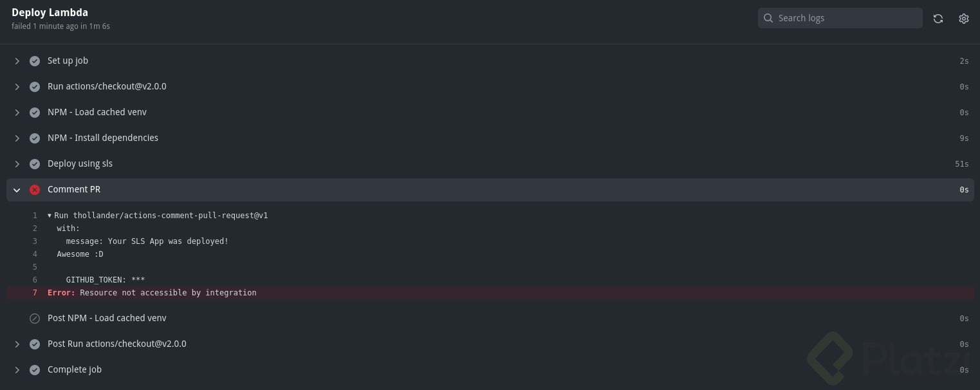Open the log settings gear icon

tap(963, 19)
